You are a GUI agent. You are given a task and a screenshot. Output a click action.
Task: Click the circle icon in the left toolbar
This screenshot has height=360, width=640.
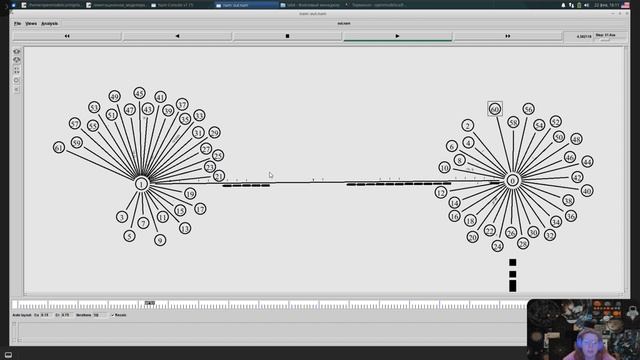pyautogui.click(x=17, y=80)
